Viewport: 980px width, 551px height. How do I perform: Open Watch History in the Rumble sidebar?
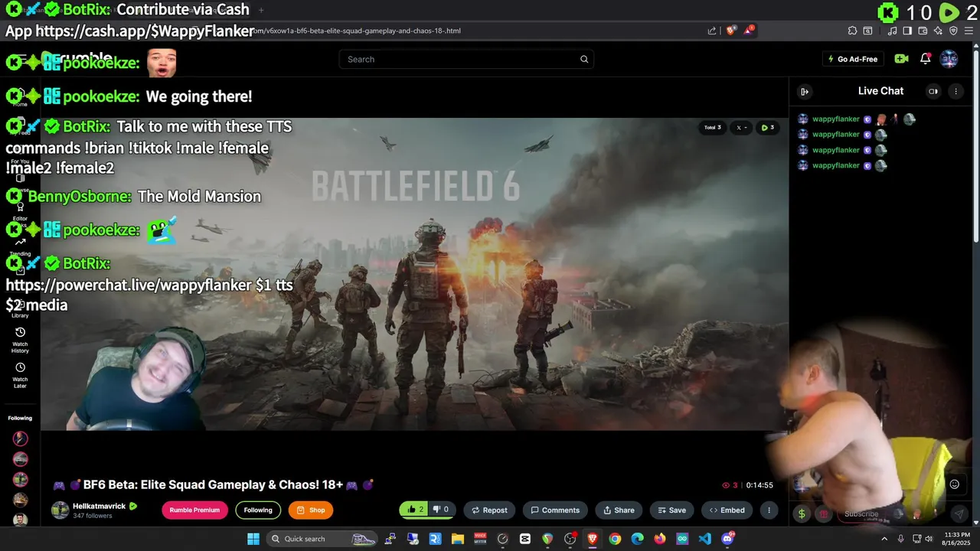(20, 340)
